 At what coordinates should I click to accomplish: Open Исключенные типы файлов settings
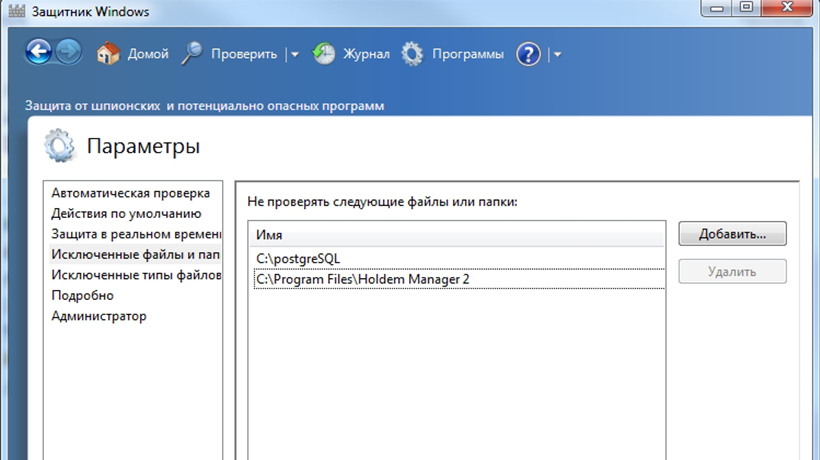135,274
